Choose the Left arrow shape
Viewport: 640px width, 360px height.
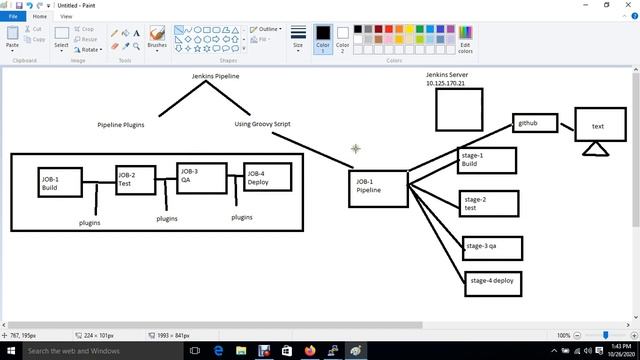[226, 39]
